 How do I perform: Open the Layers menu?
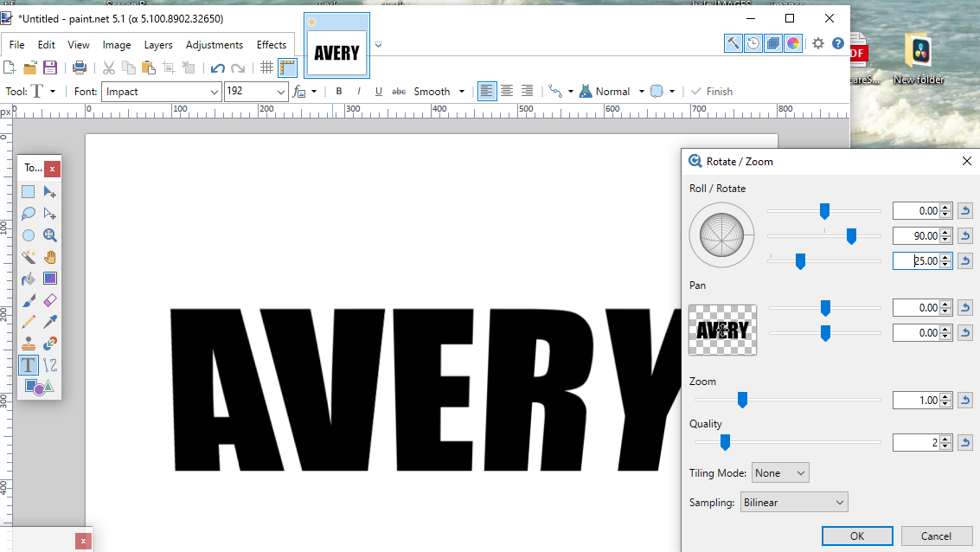(158, 45)
